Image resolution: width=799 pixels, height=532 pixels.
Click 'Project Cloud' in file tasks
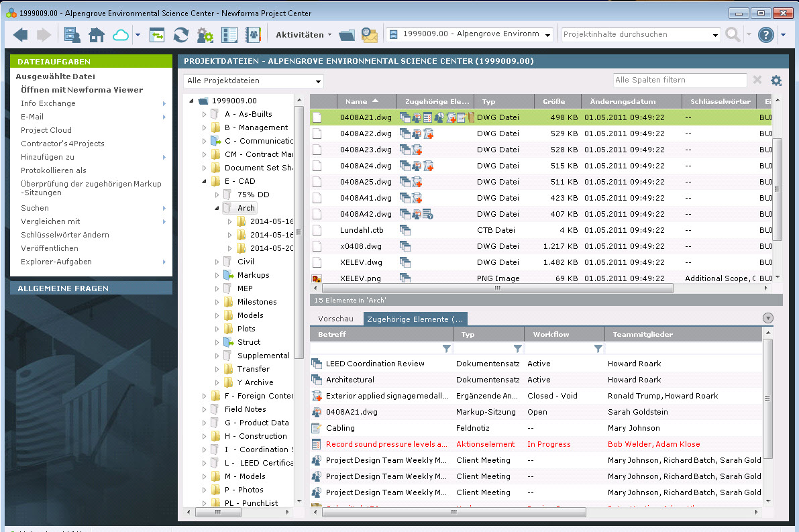pyautogui.click(x=46, y=130)
